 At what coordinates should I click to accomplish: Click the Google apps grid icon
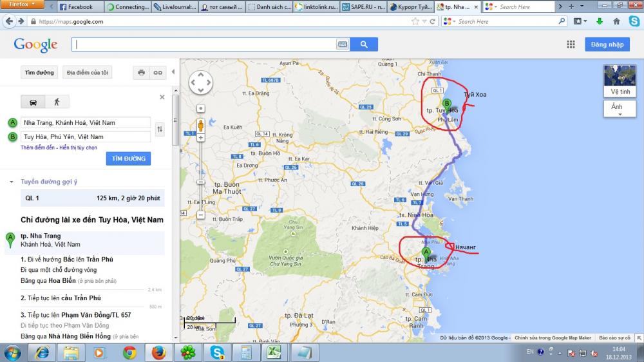tap(571, 44)
